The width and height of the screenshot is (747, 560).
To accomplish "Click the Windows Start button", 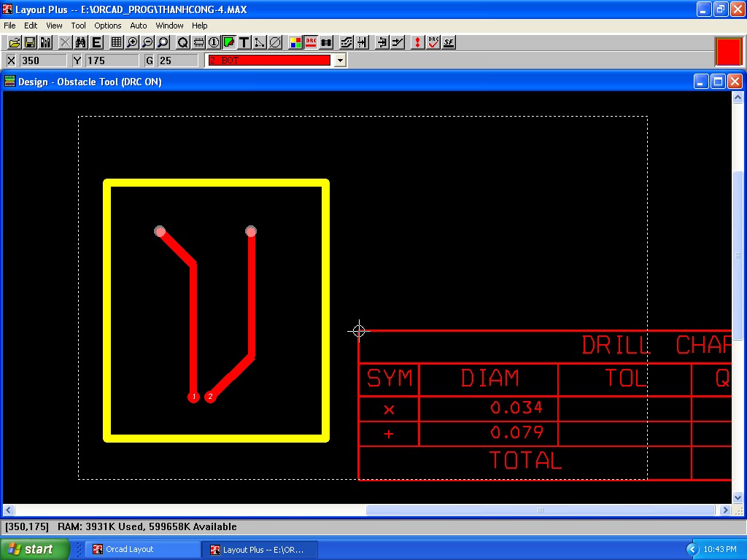I will tap(34, 549).
